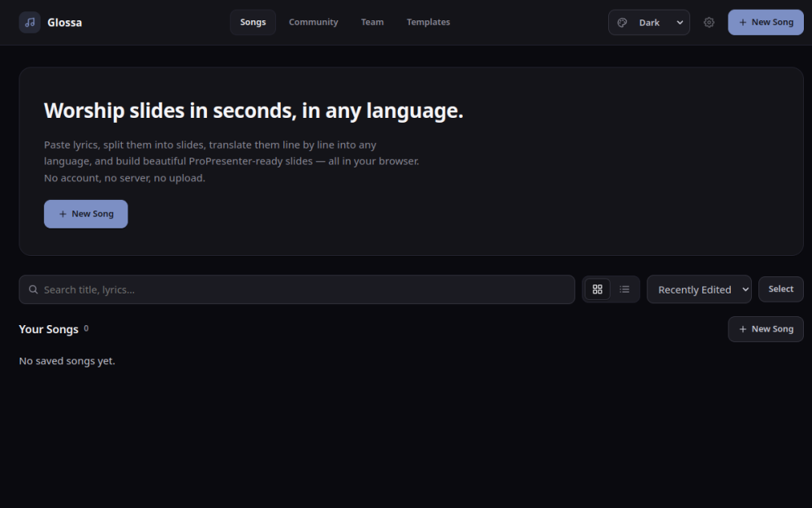Navigate to the Team tab
The width and height of the screenshot is (812, 508).
373,22
